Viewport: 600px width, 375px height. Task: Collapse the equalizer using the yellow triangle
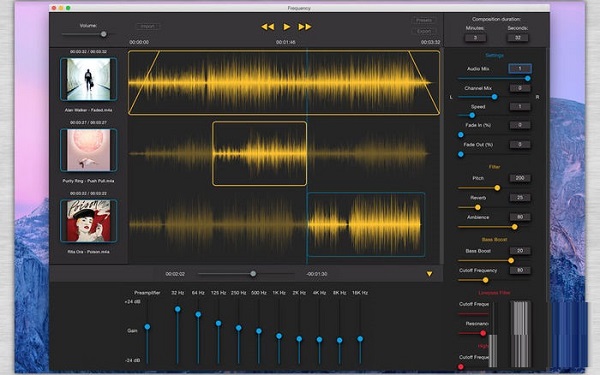tap(429, 274)
